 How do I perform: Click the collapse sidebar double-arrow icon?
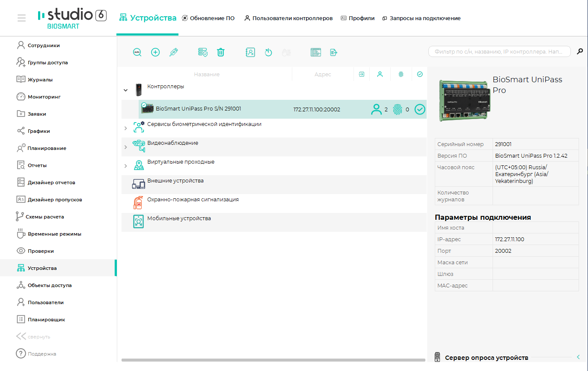tap(21, 337)
